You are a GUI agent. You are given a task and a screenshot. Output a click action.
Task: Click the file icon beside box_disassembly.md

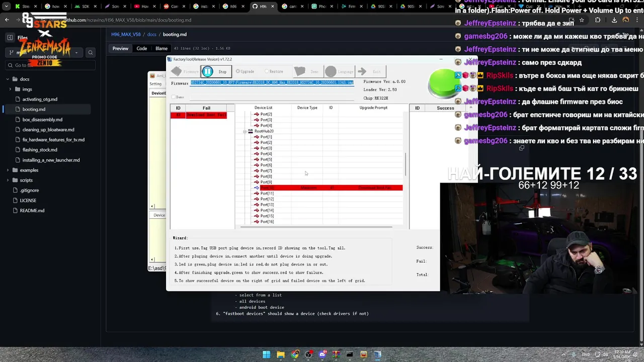coord(18,120)
